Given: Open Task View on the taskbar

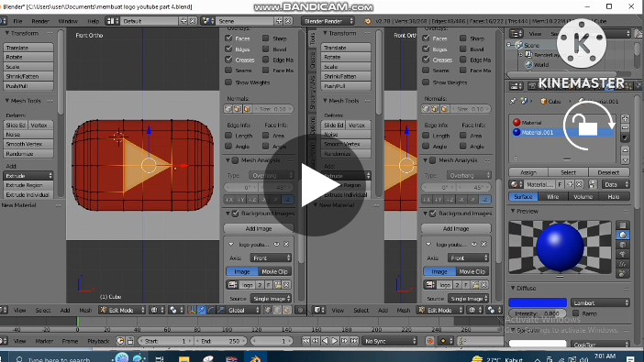Looking at the screenshot, I should click(160, 358).
